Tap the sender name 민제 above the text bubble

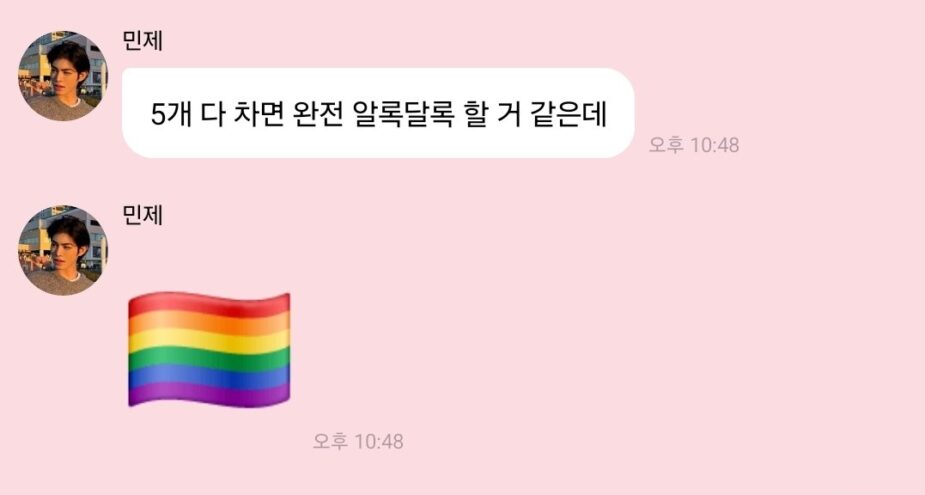tap(143, 41)
